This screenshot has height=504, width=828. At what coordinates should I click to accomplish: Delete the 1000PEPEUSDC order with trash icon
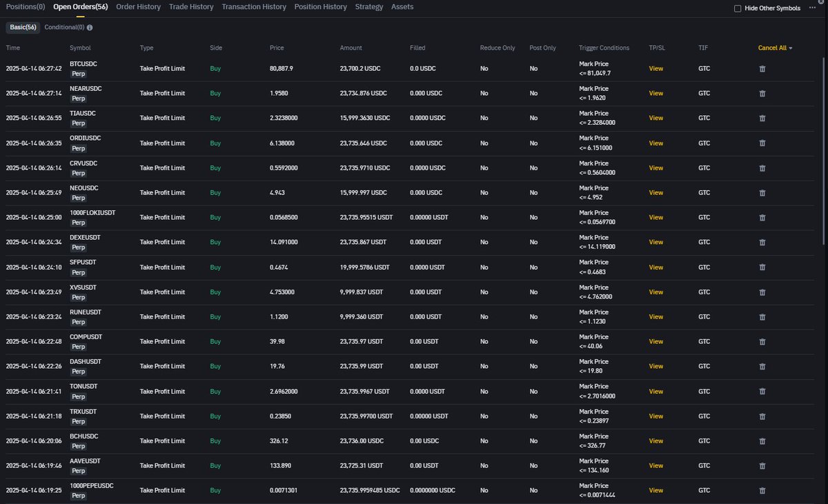[762, 491]
